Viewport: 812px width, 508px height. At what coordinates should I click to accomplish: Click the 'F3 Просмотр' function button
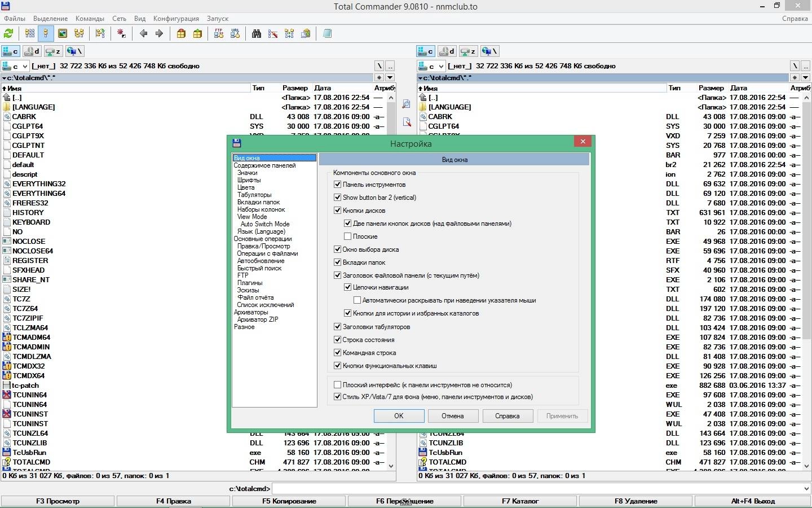click(58, 501)
